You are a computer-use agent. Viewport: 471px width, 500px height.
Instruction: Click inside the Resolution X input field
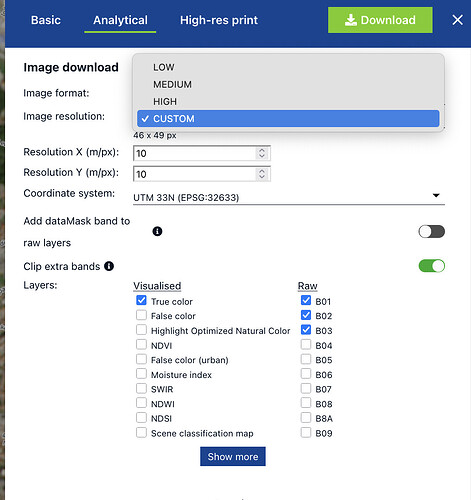195,153
